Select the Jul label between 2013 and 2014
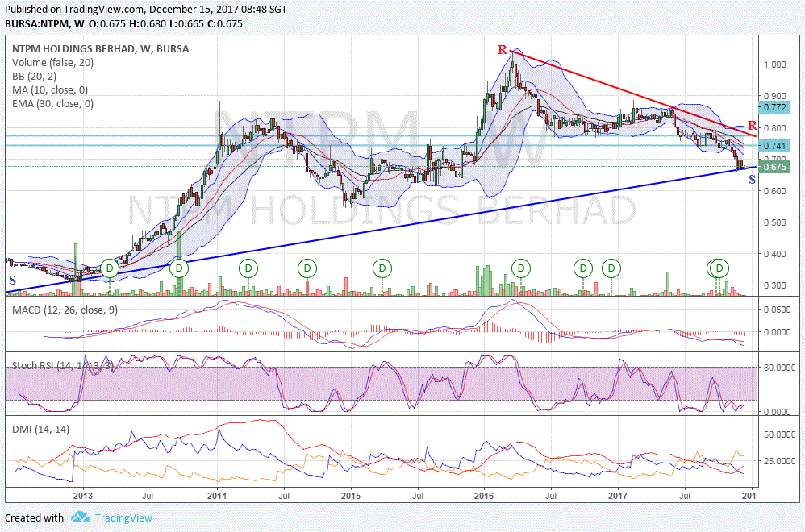Screen dimensions: 805x532 pos(148,496)
